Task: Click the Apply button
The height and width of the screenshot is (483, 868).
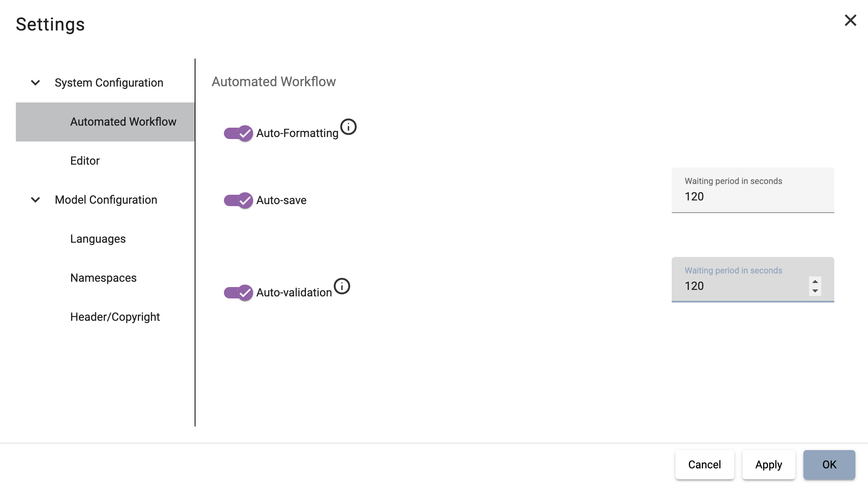Action: coord(769,464)
